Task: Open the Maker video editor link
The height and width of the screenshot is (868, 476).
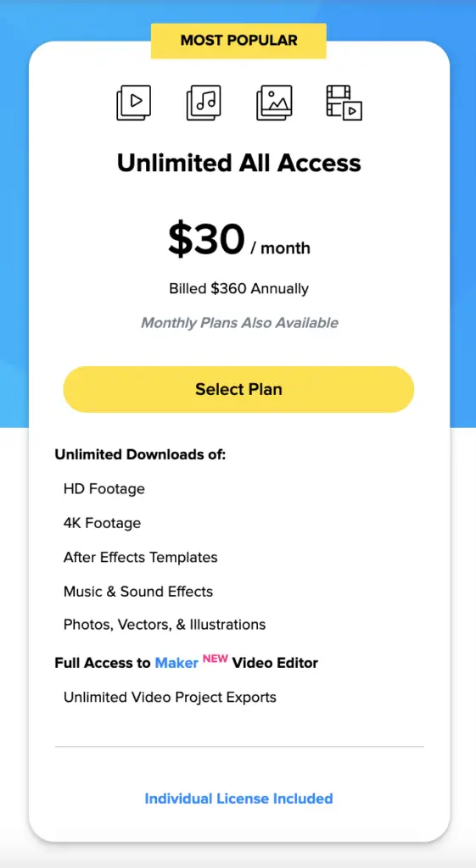Action: pyautogui.click(x=176, y=663)
